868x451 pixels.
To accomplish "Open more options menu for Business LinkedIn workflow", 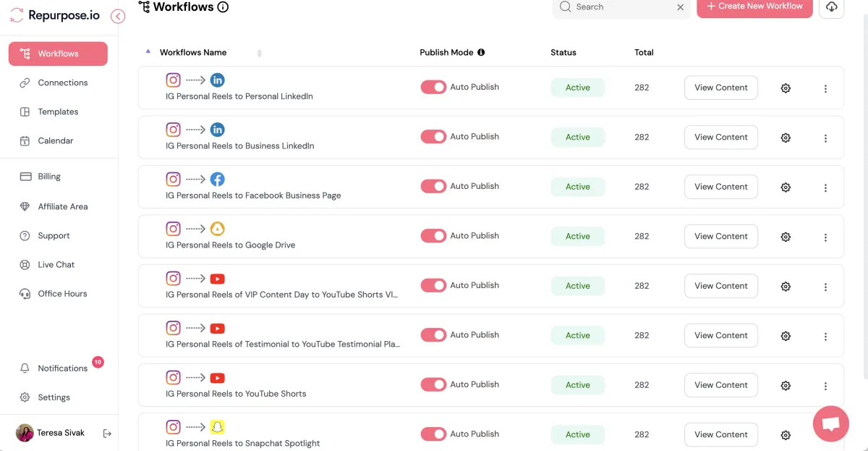I will click(x=825, y=138).
